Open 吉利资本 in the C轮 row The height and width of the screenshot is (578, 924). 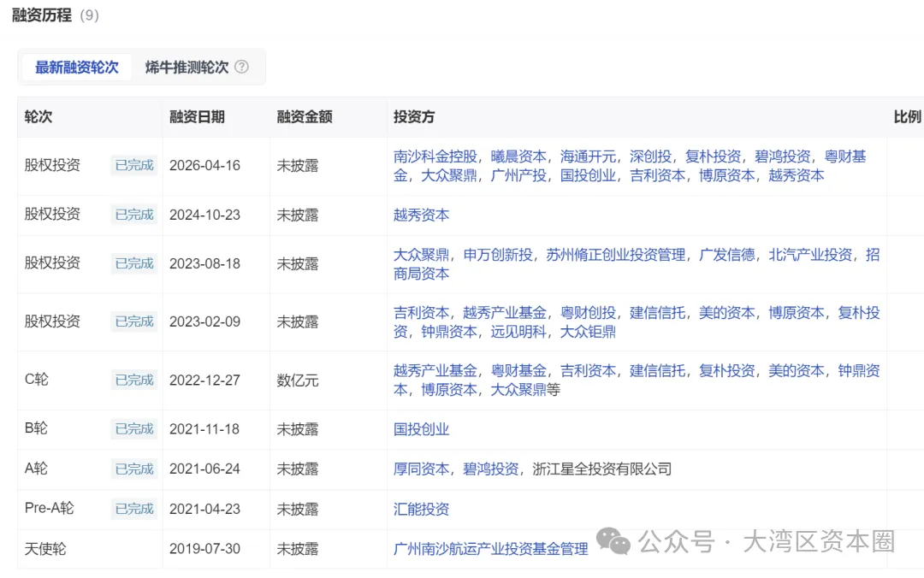click(588, 370)
